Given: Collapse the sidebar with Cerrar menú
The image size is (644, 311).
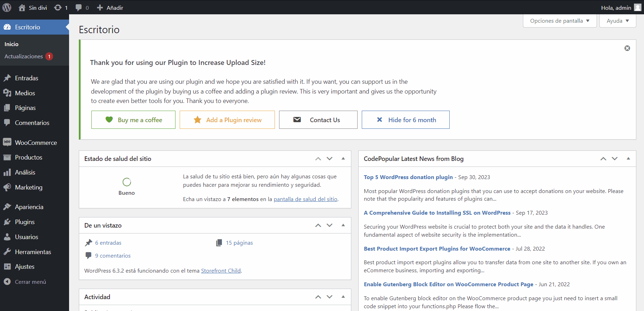Looking at the screenshot, I should (30, 282).
